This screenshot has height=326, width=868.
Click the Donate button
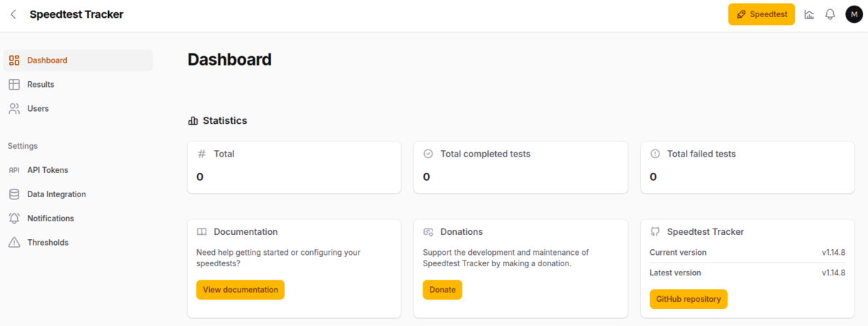pyautogui.click(x=443, y=290)
